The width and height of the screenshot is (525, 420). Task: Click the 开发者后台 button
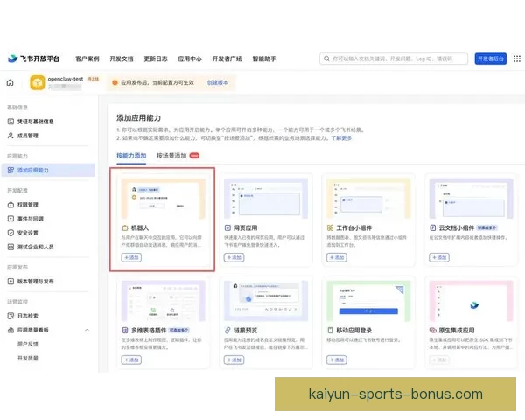point(491,59)
